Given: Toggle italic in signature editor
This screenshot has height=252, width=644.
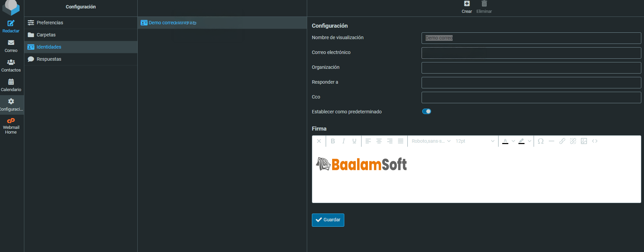Looking at the screenshot, I should coord(344,141).
